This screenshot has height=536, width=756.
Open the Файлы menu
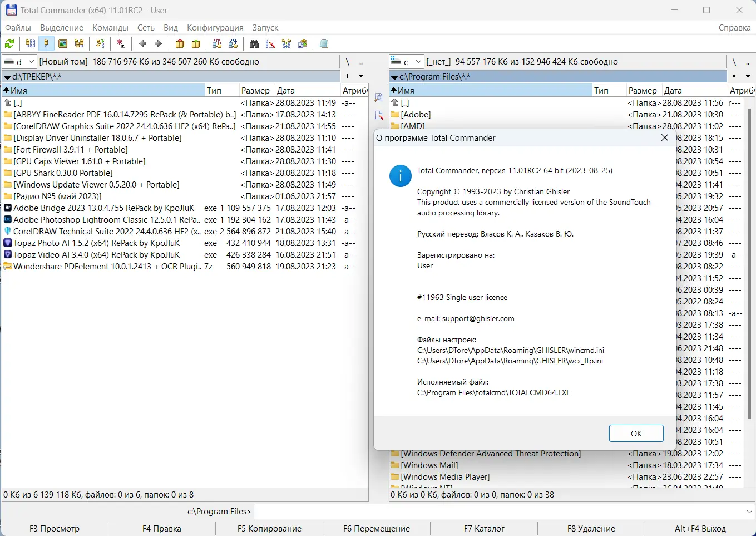(18, 28)
